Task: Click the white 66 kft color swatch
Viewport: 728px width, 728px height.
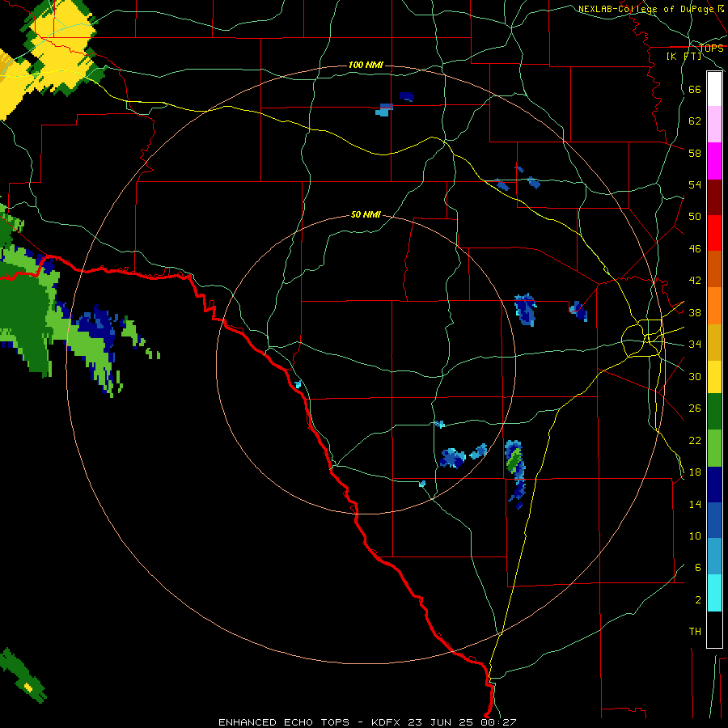Action: tap(714, 89)
